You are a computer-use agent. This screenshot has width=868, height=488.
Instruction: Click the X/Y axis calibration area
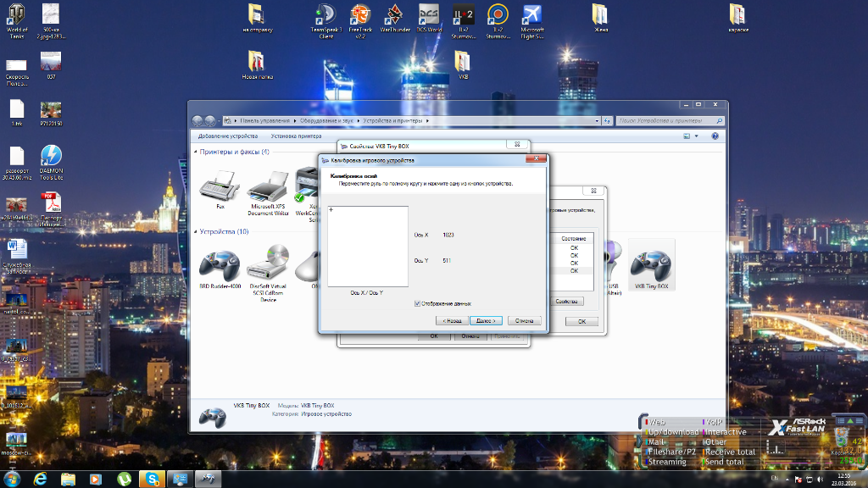[x=368, y=247]
